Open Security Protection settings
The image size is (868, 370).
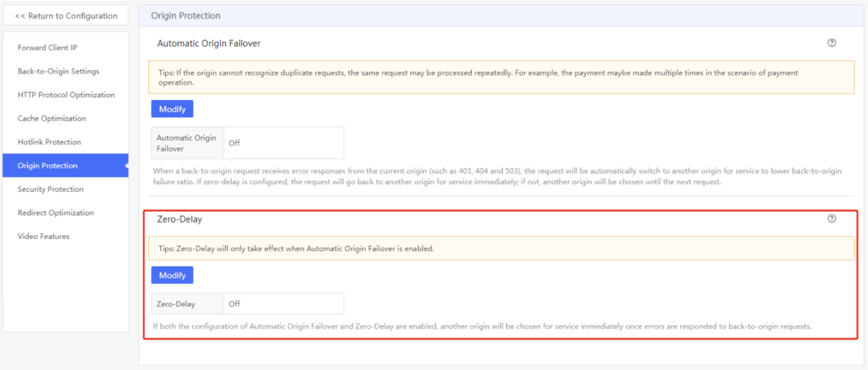pos(66,189)
